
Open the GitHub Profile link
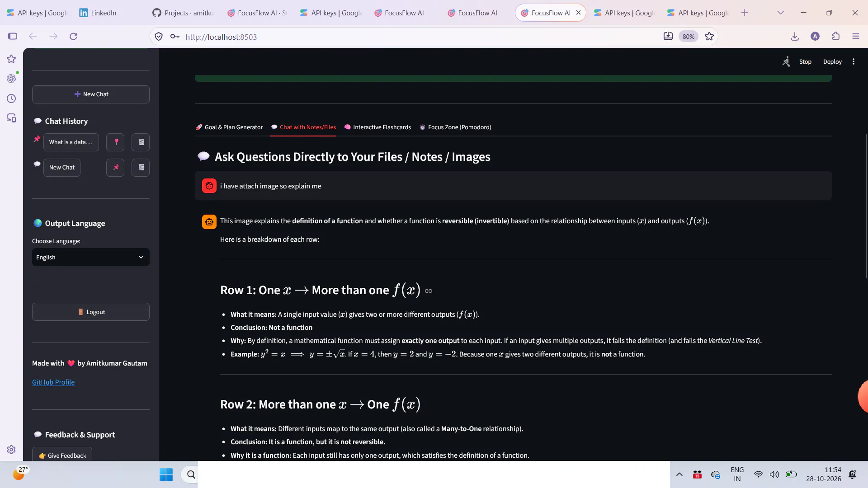[x=53, y=382]
